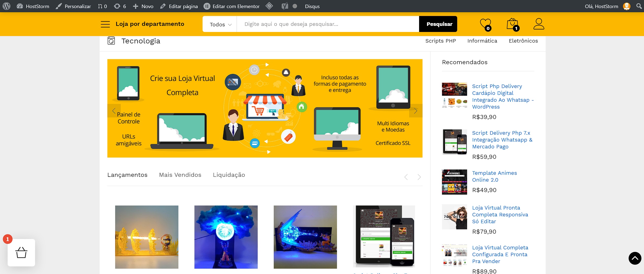
Task: Click the floating basket cart widget
Action: coord(21,252)
